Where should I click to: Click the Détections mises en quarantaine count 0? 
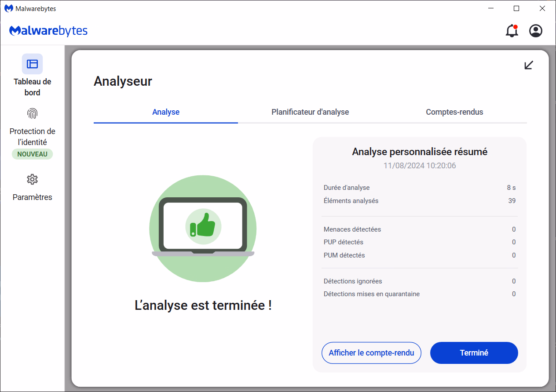coord(514,294)
